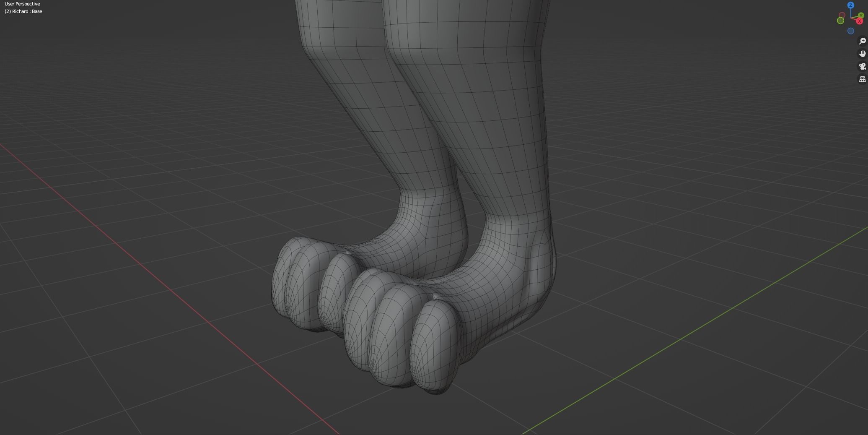Switch perspective/orthographic with the grid icon
This screenshot has height=435, width=868.
point(862,79)
